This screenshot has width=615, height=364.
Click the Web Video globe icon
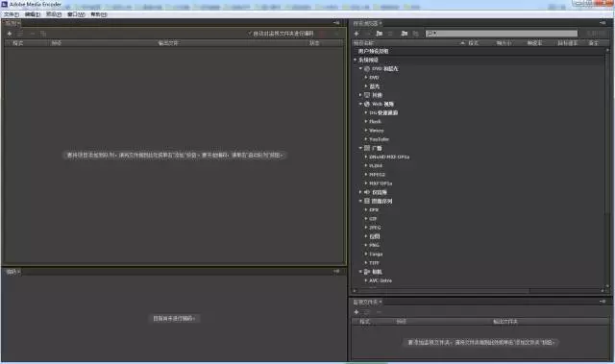(367, 104)
